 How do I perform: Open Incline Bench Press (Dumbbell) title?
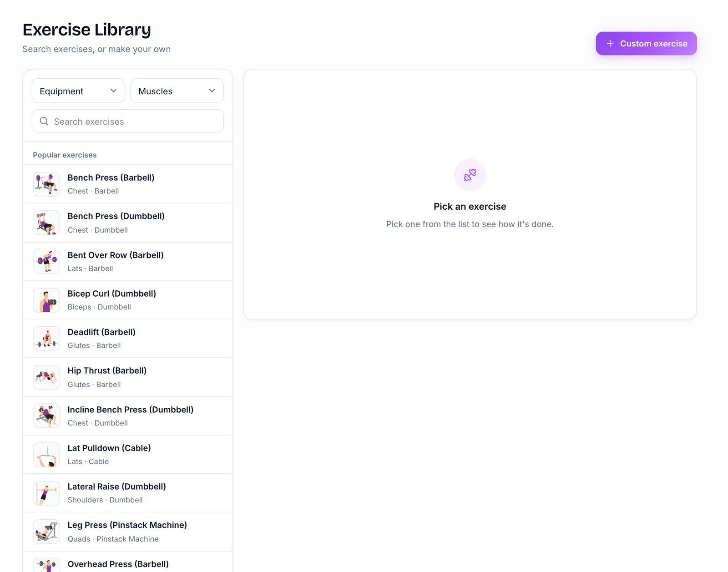point(131,410)
